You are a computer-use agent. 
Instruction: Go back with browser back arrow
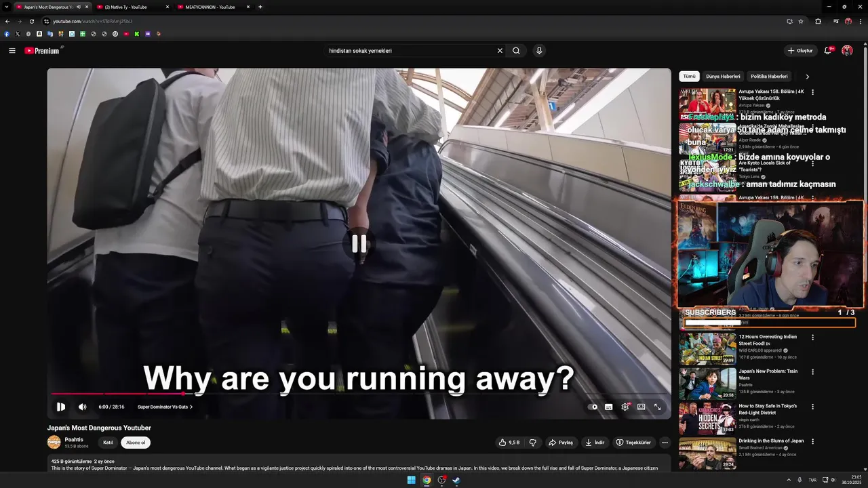(x=7, y=21)
